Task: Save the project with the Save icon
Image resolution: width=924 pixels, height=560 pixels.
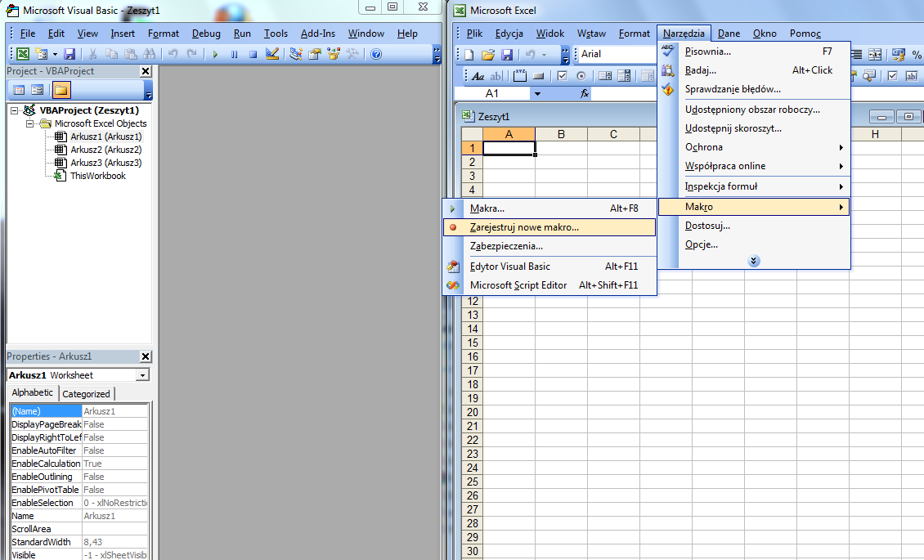Action: coord(70,54)
